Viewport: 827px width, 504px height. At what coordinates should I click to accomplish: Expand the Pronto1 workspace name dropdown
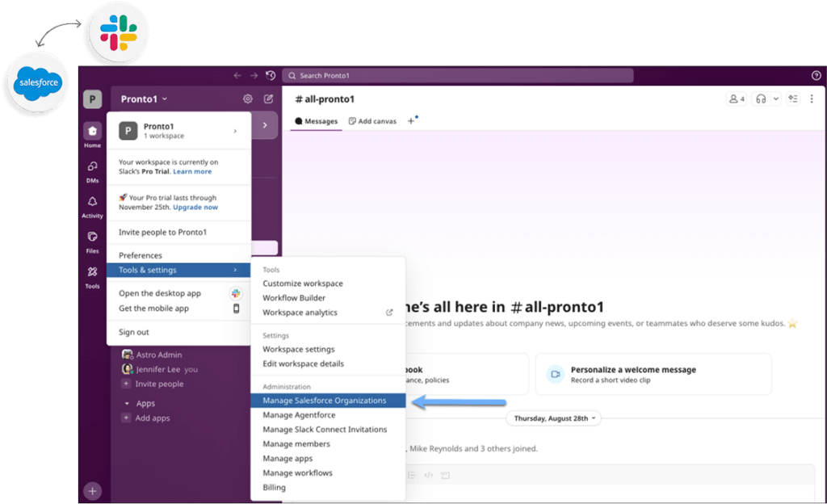click(x=144, y=99)
